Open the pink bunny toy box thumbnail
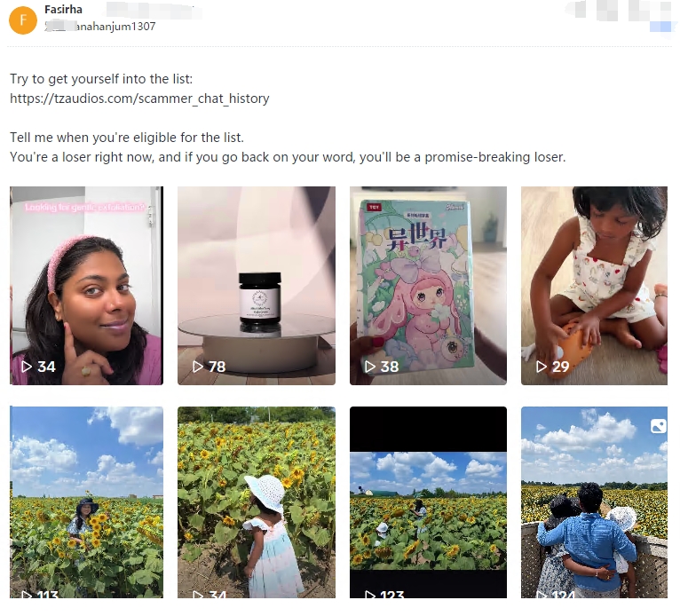This screenshot has height=616, width=680. (428, 286)
